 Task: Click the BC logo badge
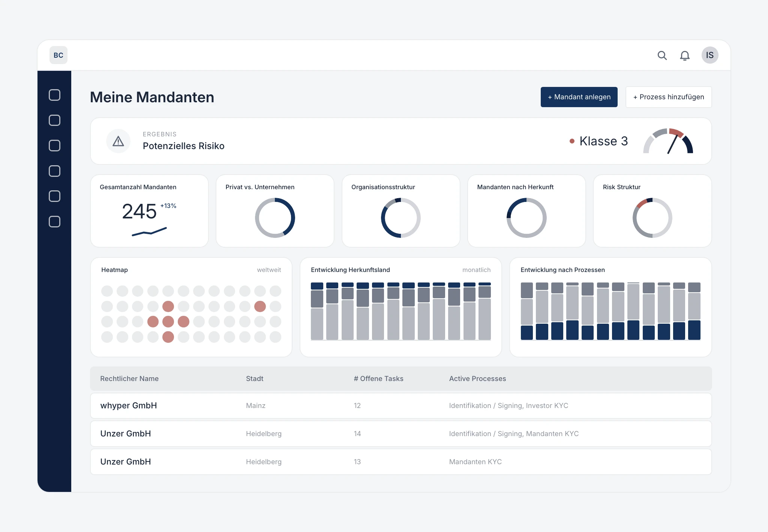(x=58, y=55)
